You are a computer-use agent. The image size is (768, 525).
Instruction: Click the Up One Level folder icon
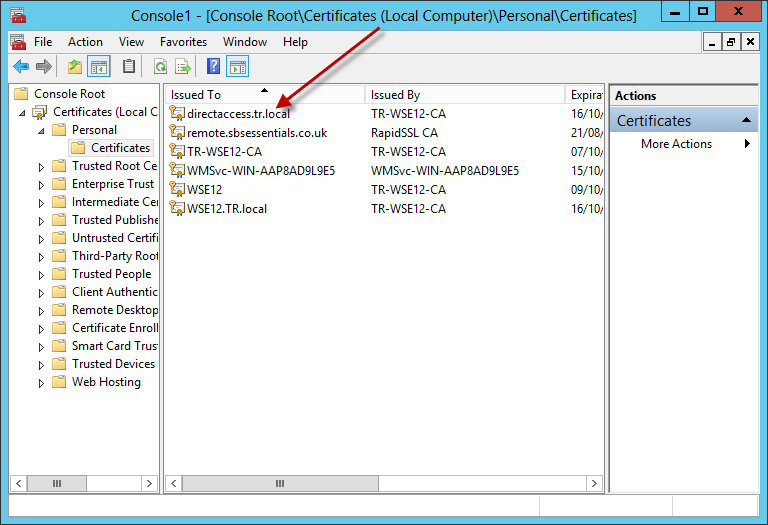point(75,67)
